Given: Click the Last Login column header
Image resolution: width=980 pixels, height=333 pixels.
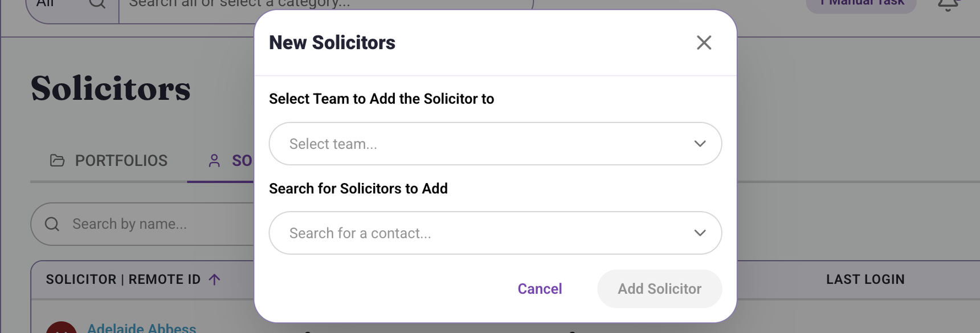Looking at the screenshot, I should [x=865, y=279].
